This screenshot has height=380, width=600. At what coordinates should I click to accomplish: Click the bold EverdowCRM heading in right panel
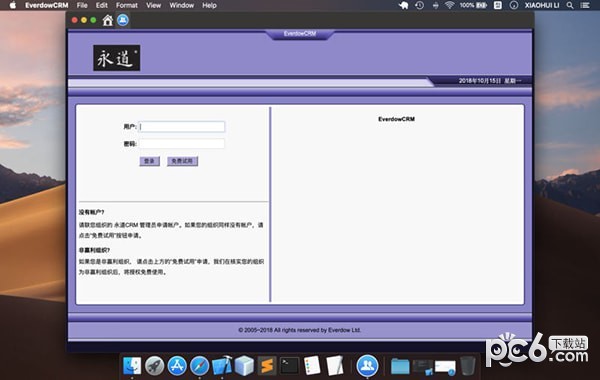[396, 119]
